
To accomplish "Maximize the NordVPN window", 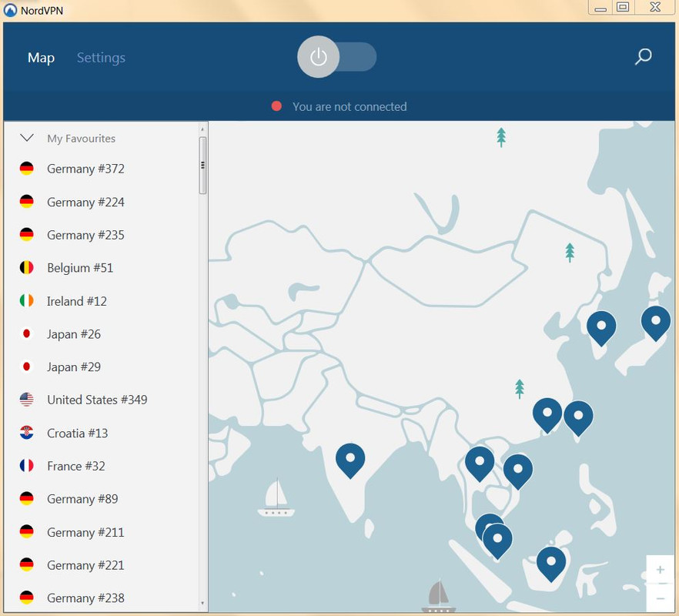I will tap(623, 8).
